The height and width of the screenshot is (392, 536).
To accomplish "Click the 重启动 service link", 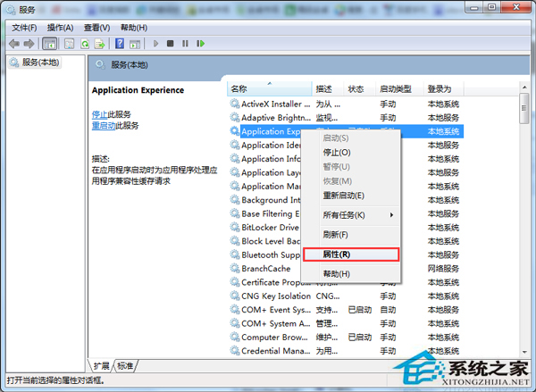I will pyautogui.click(x=102, y=126).
